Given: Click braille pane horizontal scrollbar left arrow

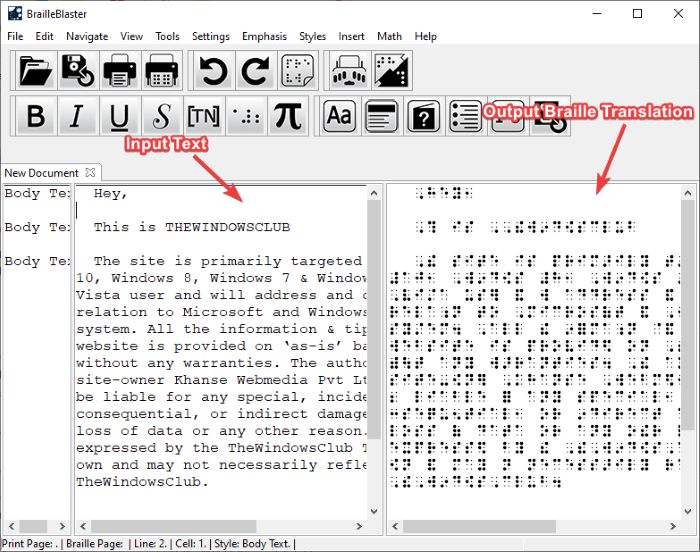Looking at the screenshot, I should click(395, 527).
